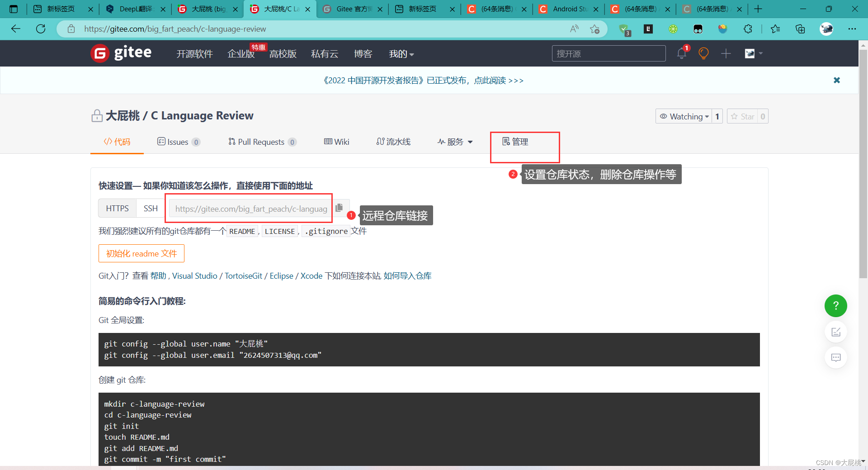Click the Xcode link
This screenshot has width=868, height=470.
click(x=311, y=276)
